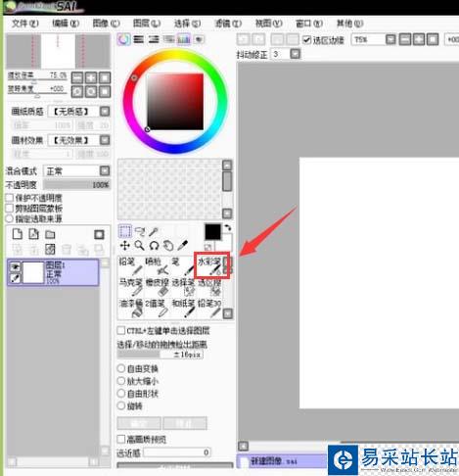Select the 图层1 layer thumbnail
The width and height of the screenshot is (459, 476).
pos(33,272)
